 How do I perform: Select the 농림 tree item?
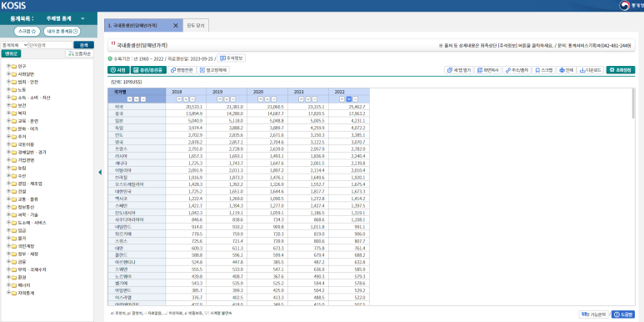point(22,168)
